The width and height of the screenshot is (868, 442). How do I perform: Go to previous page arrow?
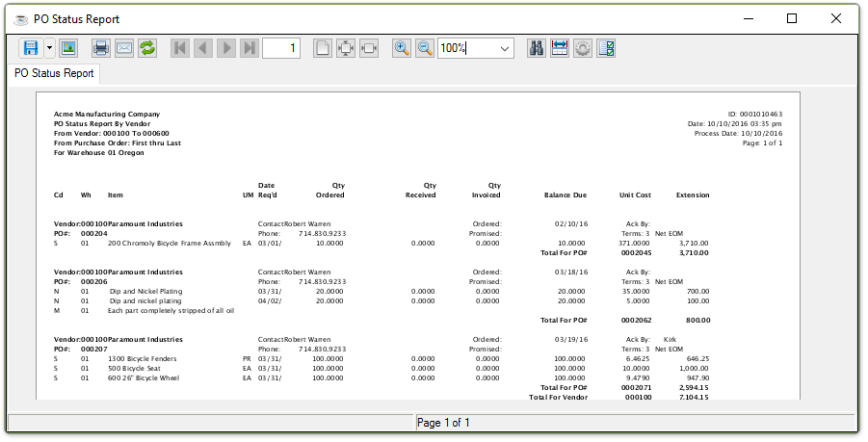point(202,48)
